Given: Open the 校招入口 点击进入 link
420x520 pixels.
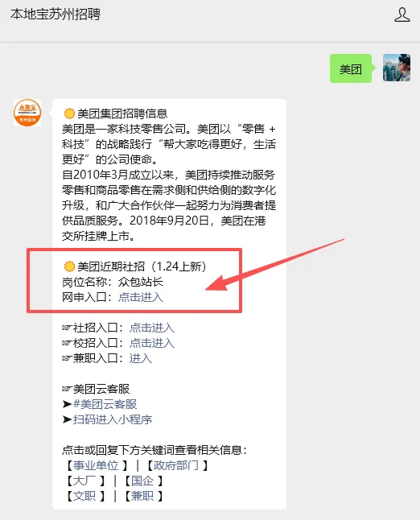Looking at the screenshot, I should click(x=152, y=343).
